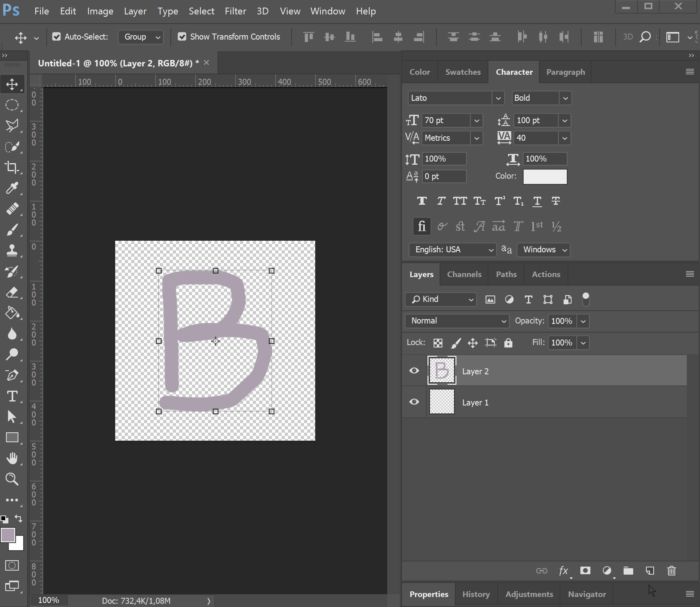Uncheck Show Transform Controls

pos(182,37)
